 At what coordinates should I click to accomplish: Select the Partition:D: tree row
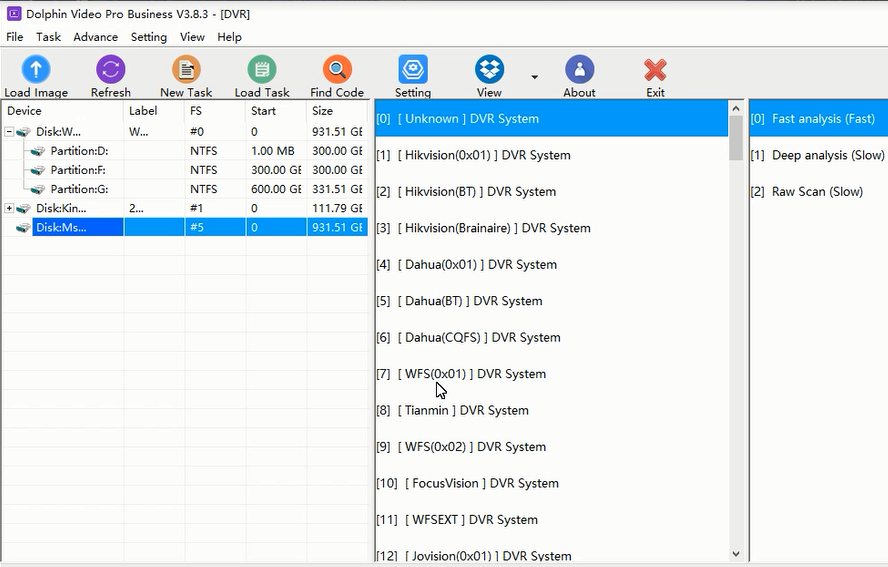185,151
